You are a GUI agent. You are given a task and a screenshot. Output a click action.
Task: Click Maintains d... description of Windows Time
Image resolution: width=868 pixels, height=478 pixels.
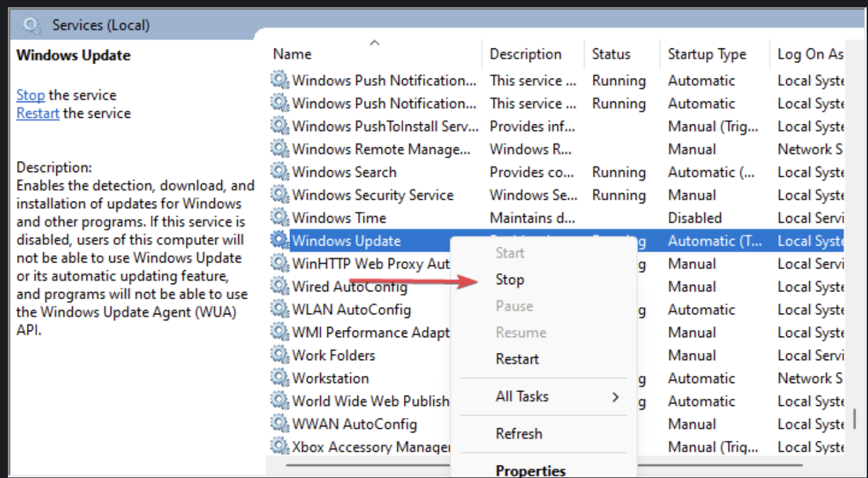pos(533,218)
